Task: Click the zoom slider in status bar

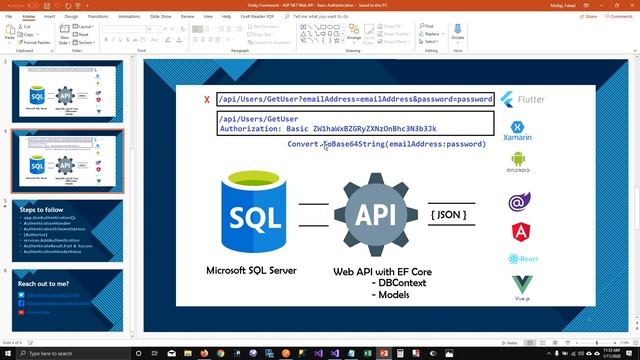Action: pos(596,343)
